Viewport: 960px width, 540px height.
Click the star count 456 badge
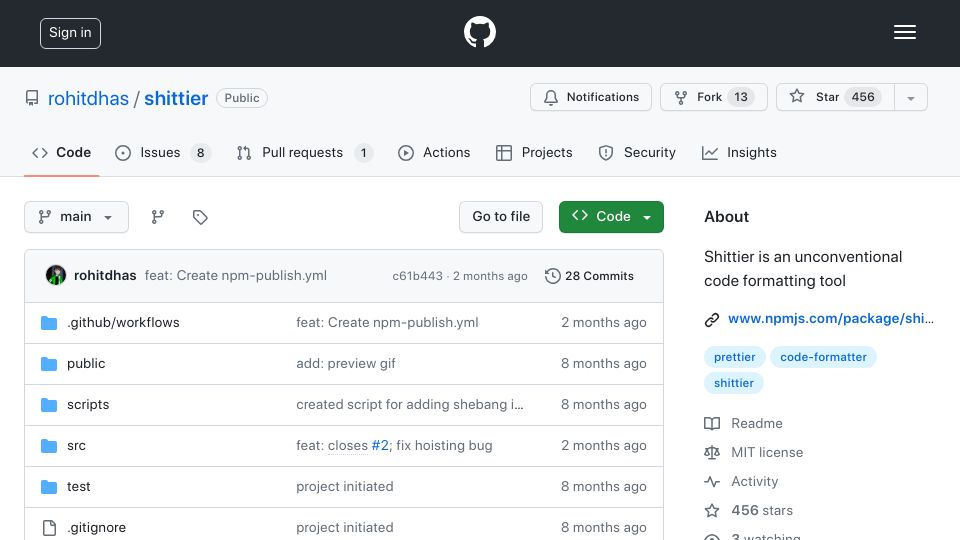[863, 97]
